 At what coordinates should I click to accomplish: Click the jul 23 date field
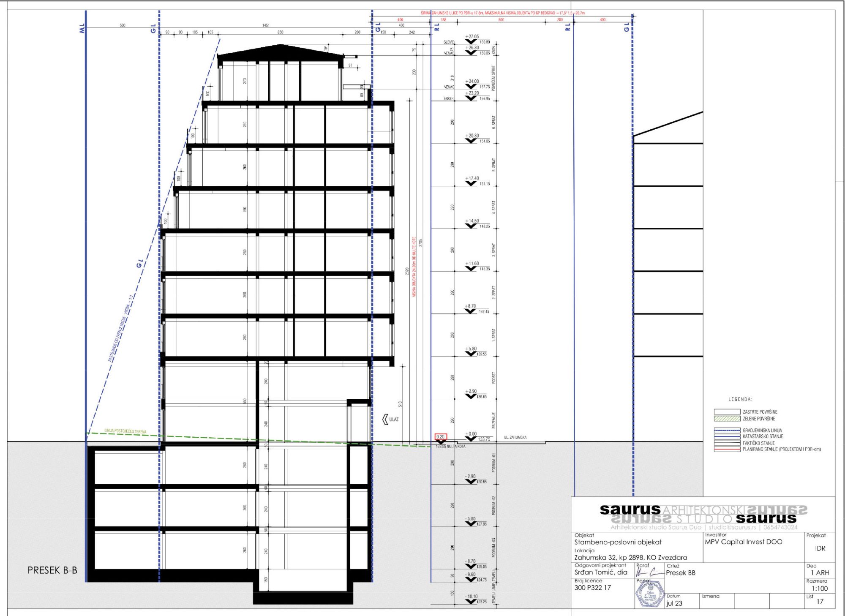pos(674,603)
